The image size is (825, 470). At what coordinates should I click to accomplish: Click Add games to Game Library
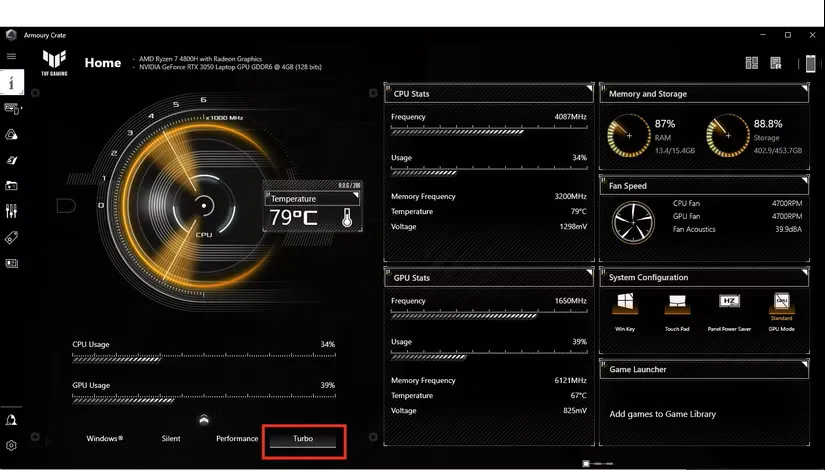click(662, 414)
